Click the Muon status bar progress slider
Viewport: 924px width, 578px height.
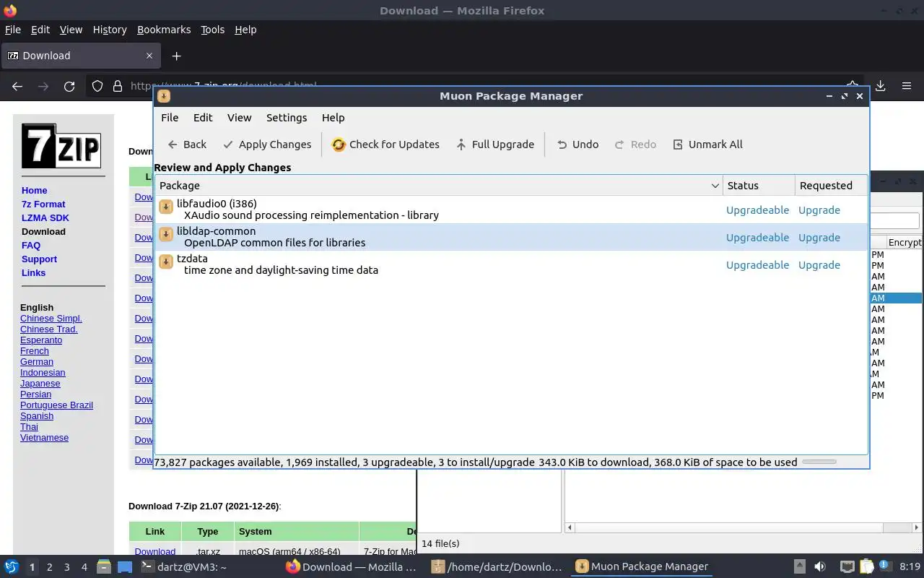[x=819, y=462]
